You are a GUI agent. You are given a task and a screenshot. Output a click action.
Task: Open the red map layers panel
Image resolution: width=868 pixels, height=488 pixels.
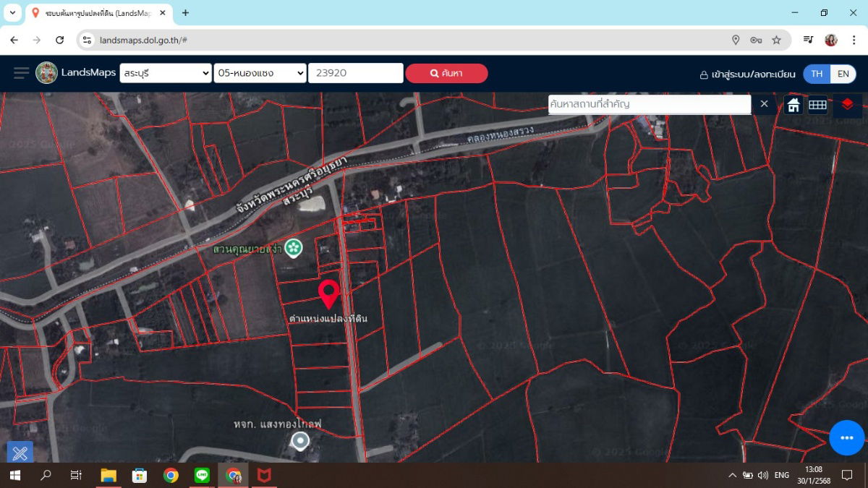(848, 105)
